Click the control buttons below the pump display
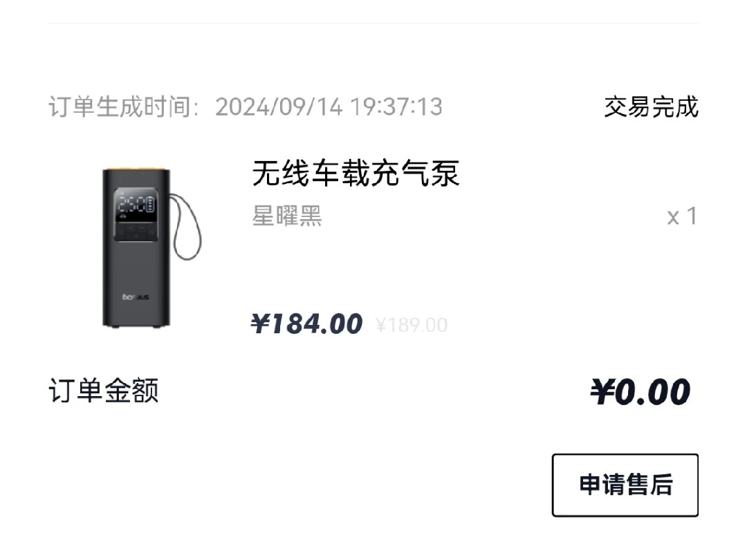Screen dimensions: 747x560 click(136, 232)
